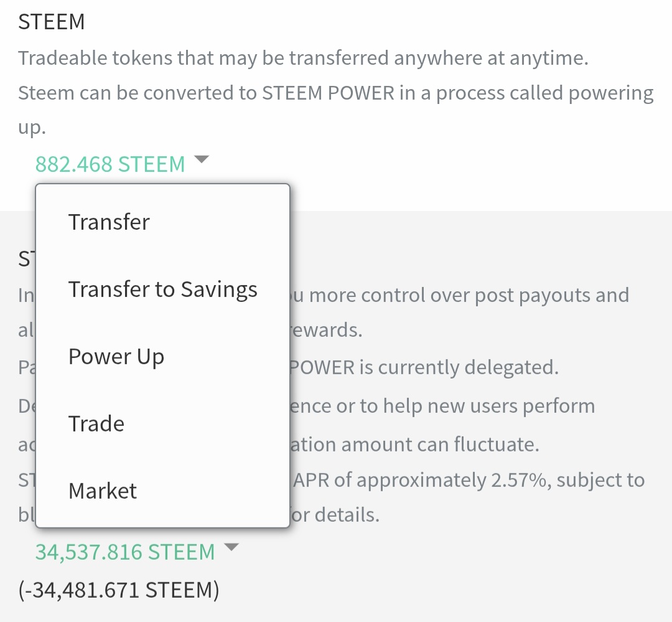
Task: Open Market from the dropdown list
Action: click(x=103, y=491)
